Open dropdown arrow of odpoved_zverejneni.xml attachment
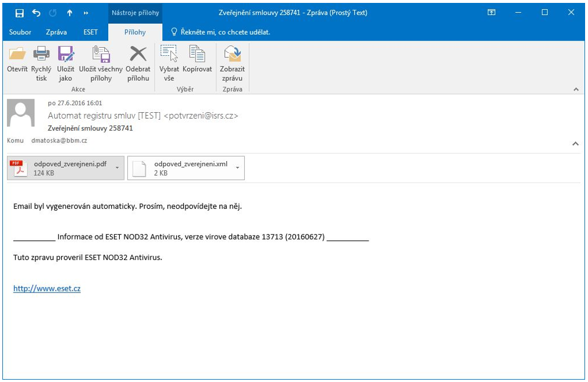The height and width of the screenshot is (382, 588). click(x=237, y=168)
